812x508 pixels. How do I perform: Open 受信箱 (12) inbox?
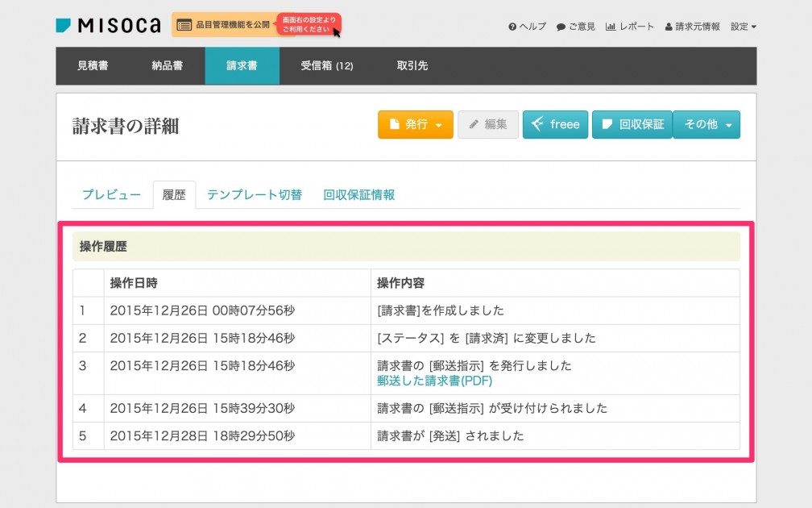coord(326,66)
